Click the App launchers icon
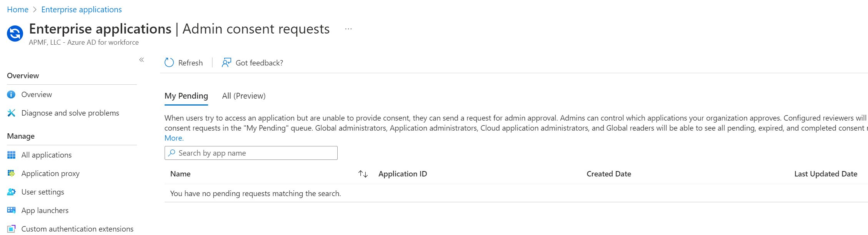Image resolution: width=868 pixels, height=235 pixels. 11,210
